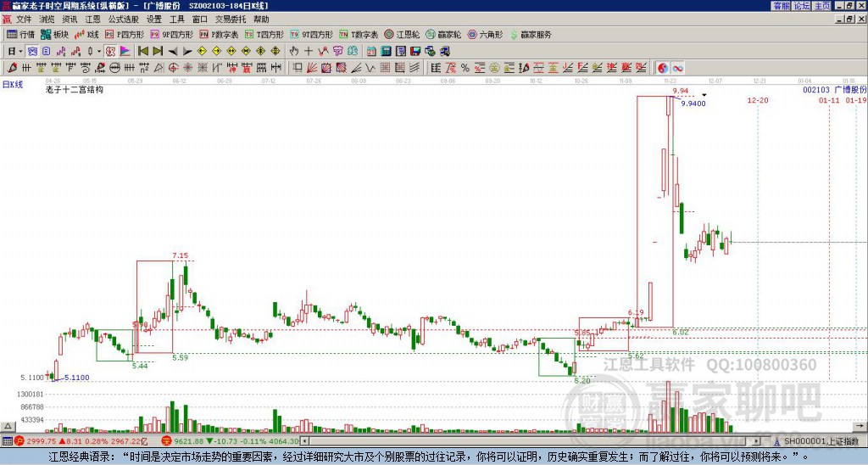868x465 pixels.
Task: Click the 主页 homepage button
Action: click(x=822, y=6)
